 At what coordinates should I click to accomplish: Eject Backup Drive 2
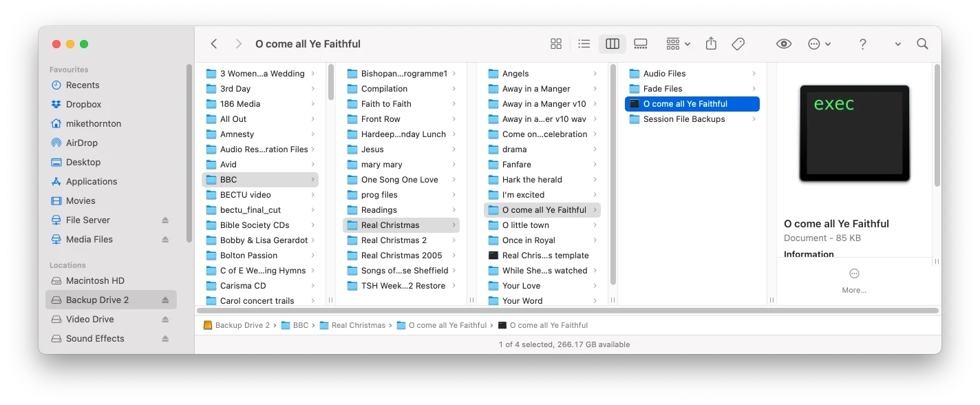click(165, 300)
